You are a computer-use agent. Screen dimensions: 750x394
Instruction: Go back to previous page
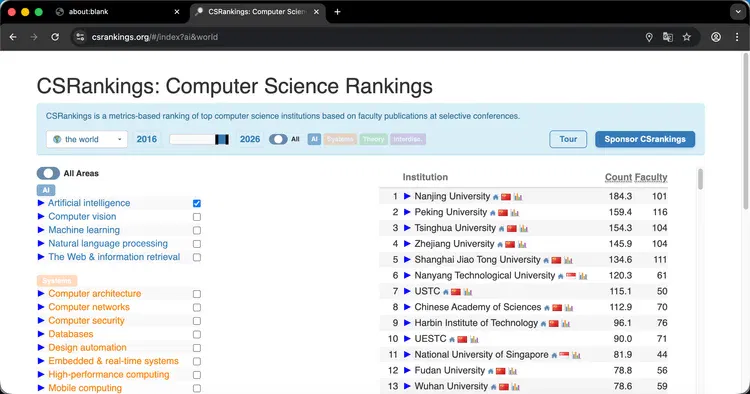tap(13, 37)
